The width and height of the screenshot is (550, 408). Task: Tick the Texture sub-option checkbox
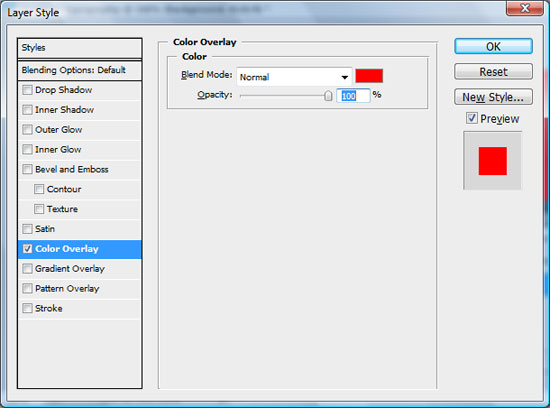(x=39, y=209)
